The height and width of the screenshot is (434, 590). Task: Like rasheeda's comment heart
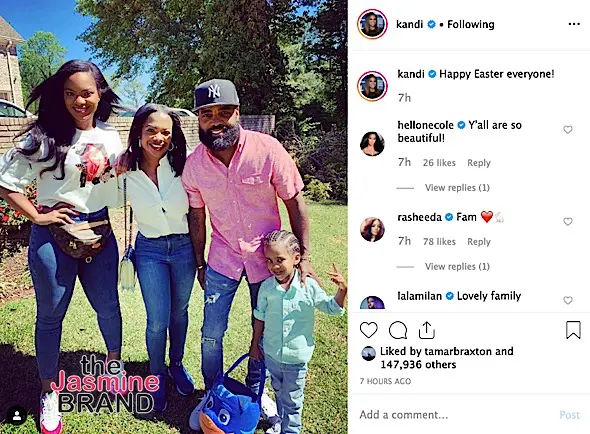tap(567, 221)
